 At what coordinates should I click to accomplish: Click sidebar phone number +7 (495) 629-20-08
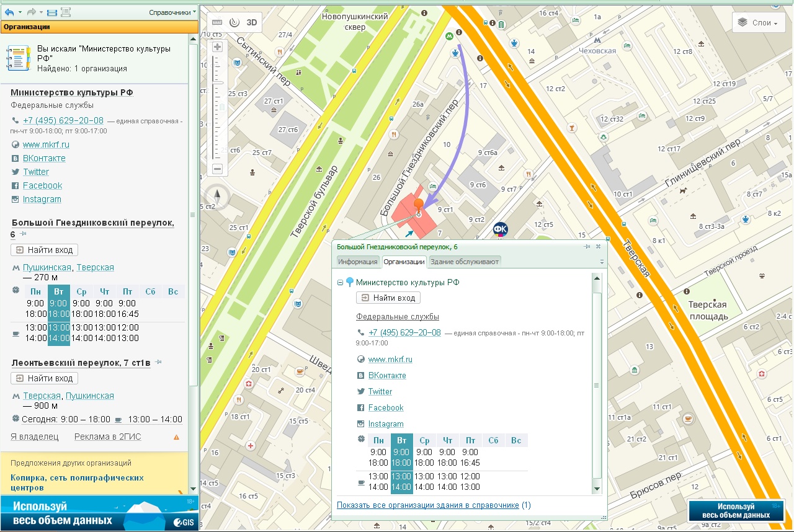[x=63, y=120]
